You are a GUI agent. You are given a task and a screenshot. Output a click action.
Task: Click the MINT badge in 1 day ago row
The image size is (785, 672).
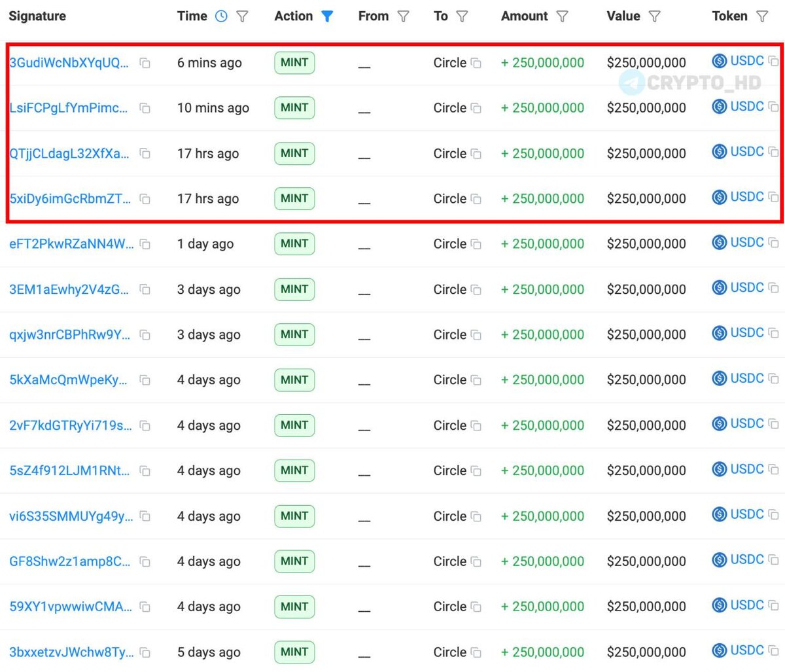[x=294, y=243]
